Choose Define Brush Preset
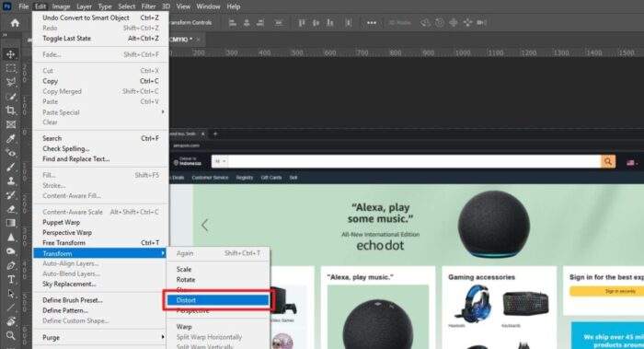 click(x=100, y=300)
